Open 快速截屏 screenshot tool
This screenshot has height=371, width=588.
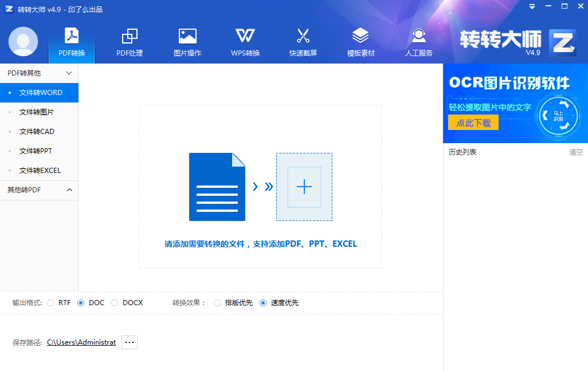(303, 42)
